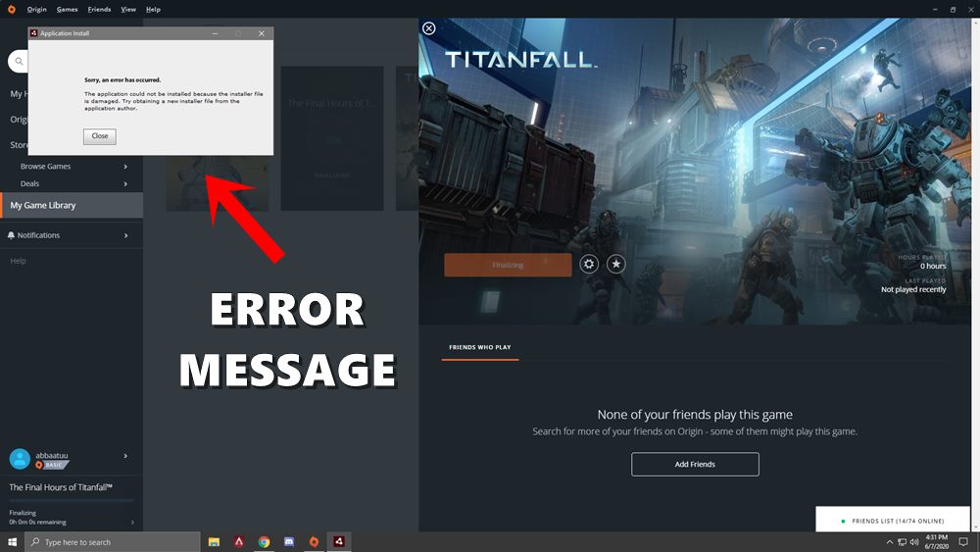Click the X on the Application Install window
This screenshot has width=980, height=552.
[x=262, y=33]
